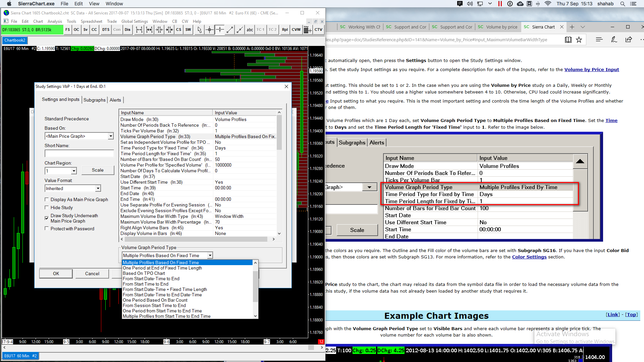Viewport: 644px width, 362px height.
Task: Choose One Period at End of Fixed Time Length
Action: (162, 268)
